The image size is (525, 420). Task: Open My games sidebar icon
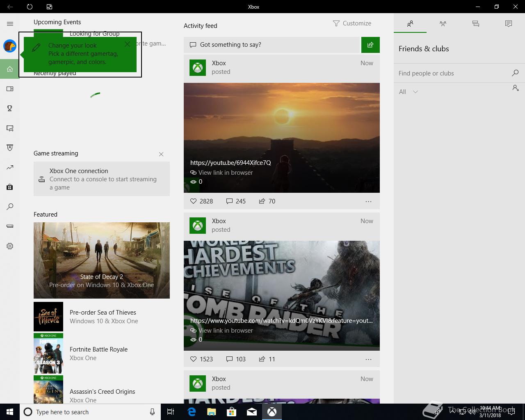[x=10, y=89]
